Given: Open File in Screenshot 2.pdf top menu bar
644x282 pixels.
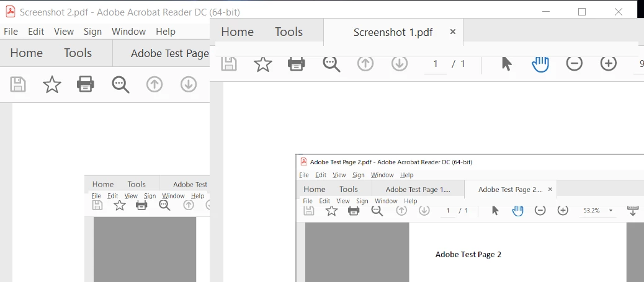Looking at the screenshot, I should 11,31.
